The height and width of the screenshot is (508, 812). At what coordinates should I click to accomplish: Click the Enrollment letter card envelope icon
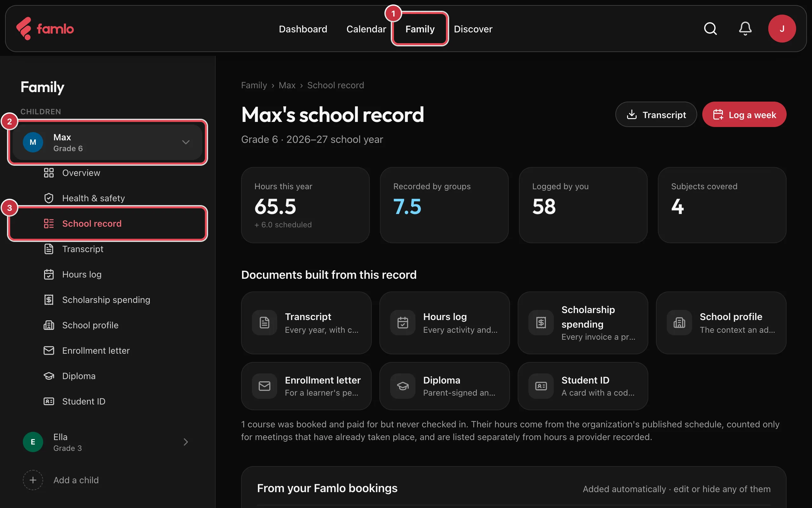pyautogui.click(x=265, y=386)
